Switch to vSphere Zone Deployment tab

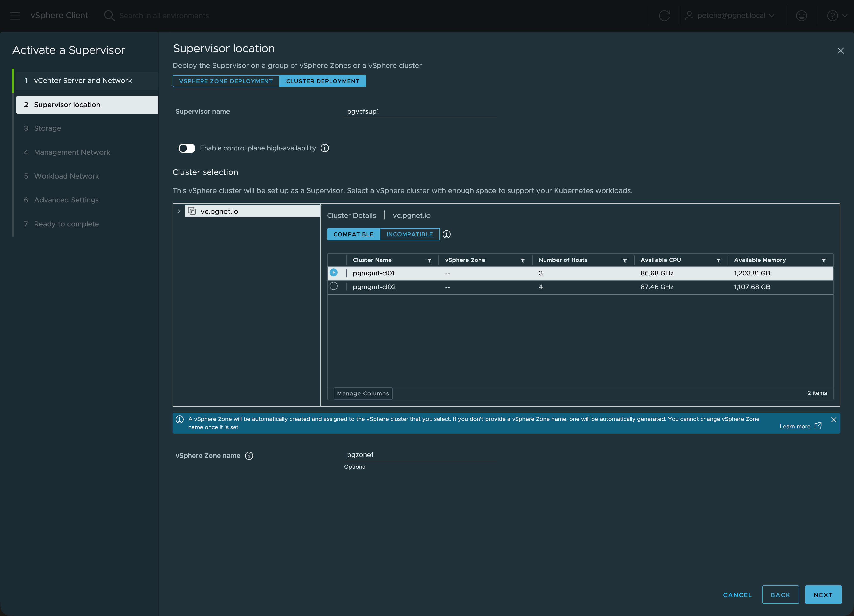click(x=226, y=81)
